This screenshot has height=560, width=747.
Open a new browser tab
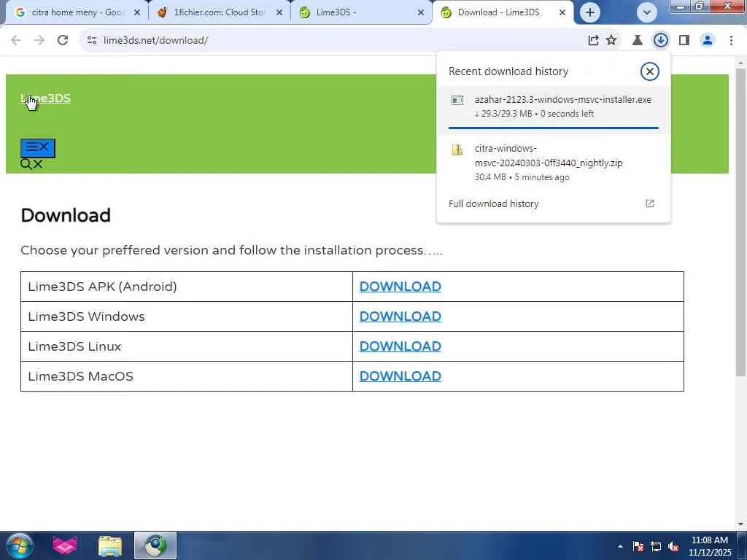click(x=589, y=12)
